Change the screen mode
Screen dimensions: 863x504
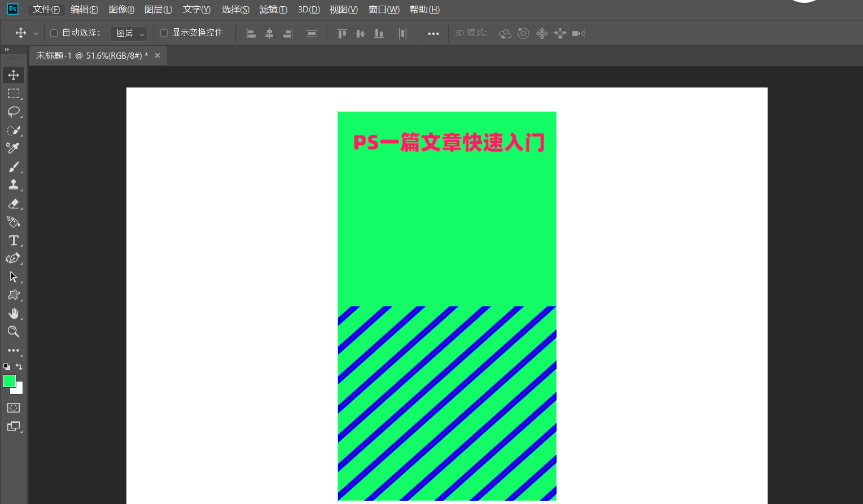click(14, 426)
